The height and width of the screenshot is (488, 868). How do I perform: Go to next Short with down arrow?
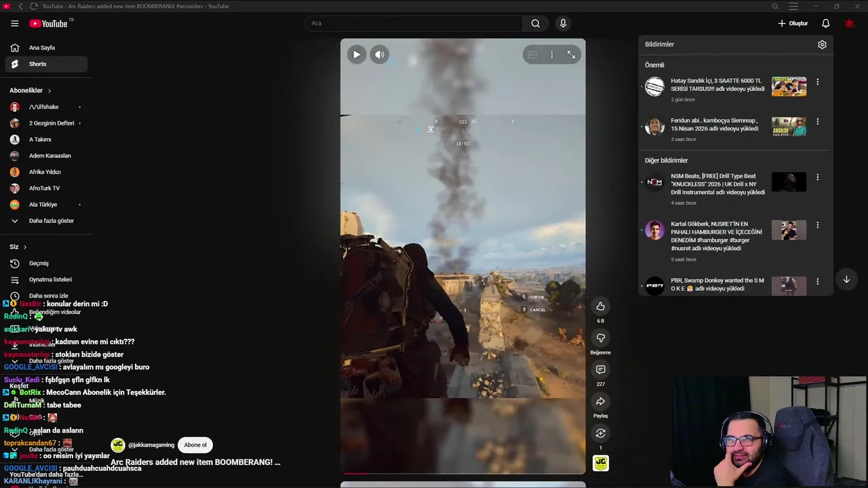(846, 279)
